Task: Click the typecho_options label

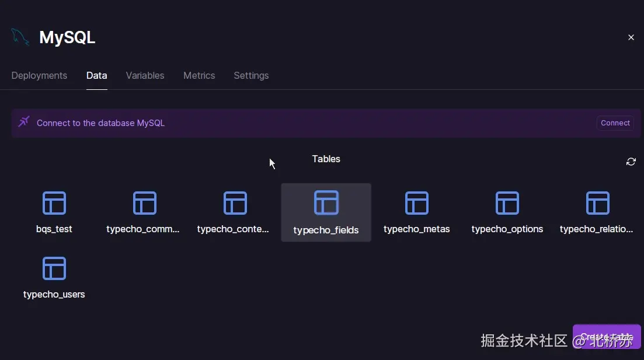Action: tap(507, 229)
